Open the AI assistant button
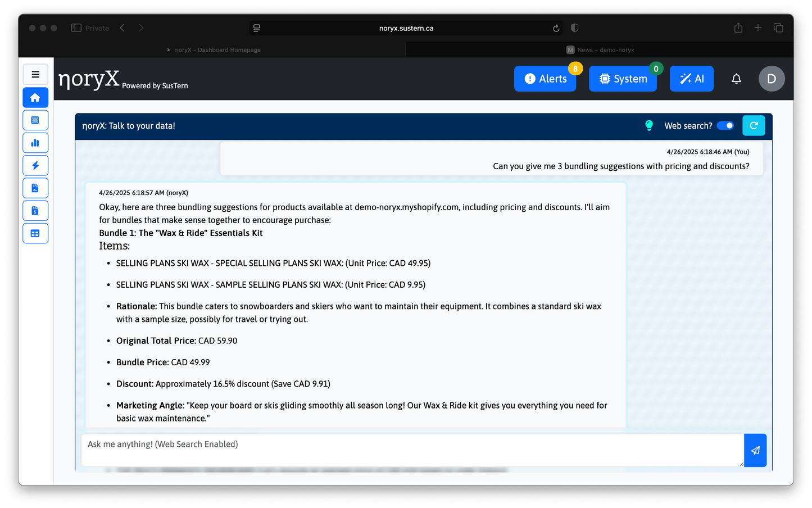This screenshot has height=508, width=812. (x=692, y=79)
